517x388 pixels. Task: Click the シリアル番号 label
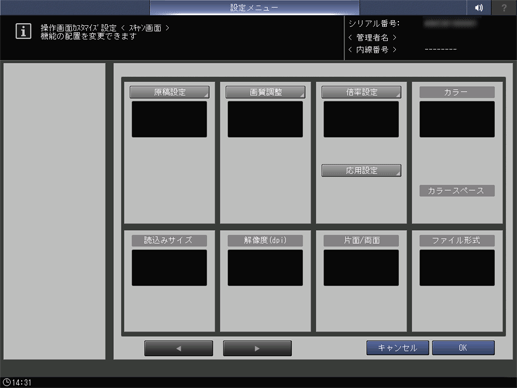tap(374, 24)
